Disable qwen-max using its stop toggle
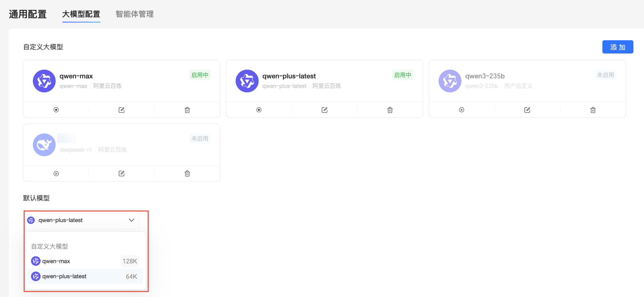Viewport: 644px width, 297px height. [x=56, y=110]
